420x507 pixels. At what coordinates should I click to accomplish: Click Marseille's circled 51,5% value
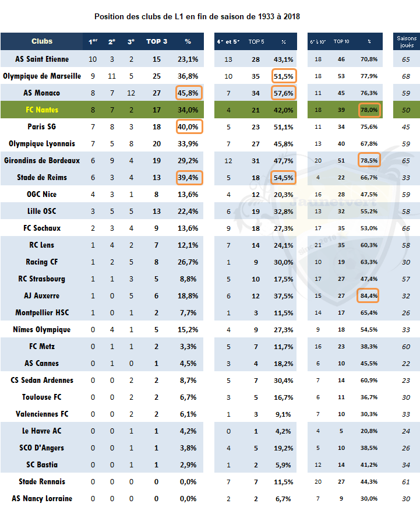pyautogui.click(x=284, y=76)
